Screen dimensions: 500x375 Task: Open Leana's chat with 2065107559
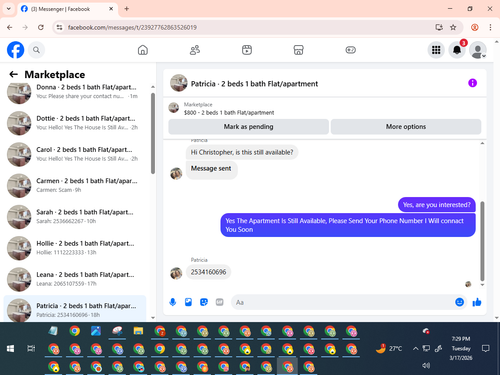75,279
